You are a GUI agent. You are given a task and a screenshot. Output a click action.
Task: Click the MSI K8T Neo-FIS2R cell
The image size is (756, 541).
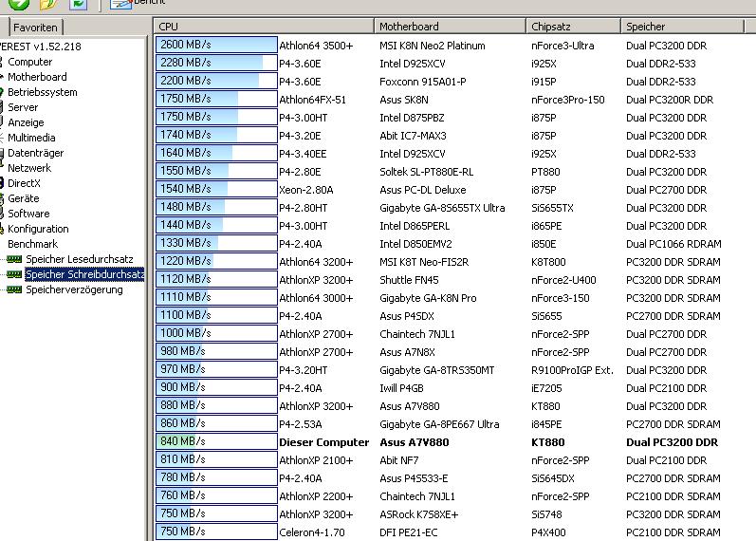click(x=424, y=262)
